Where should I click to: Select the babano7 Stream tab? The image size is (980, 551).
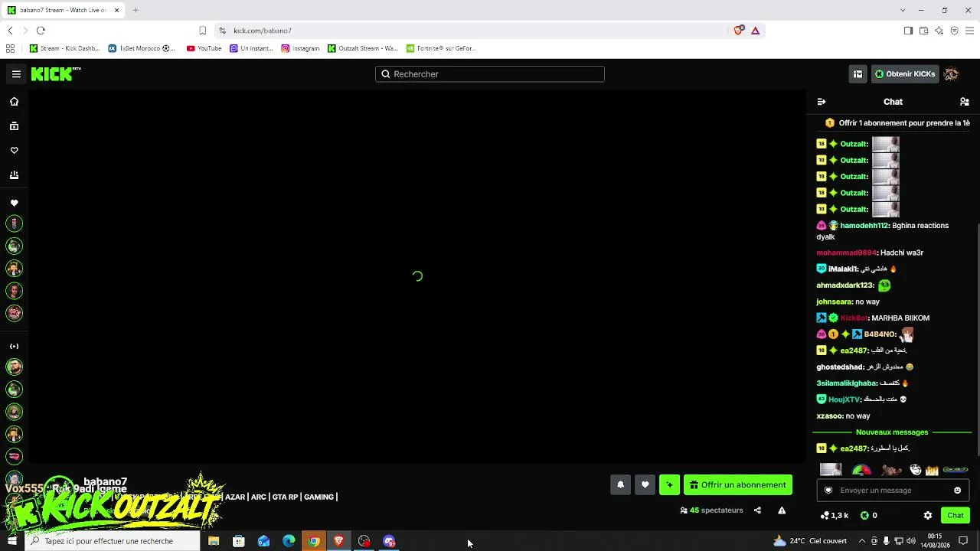(x=63, y=10)
